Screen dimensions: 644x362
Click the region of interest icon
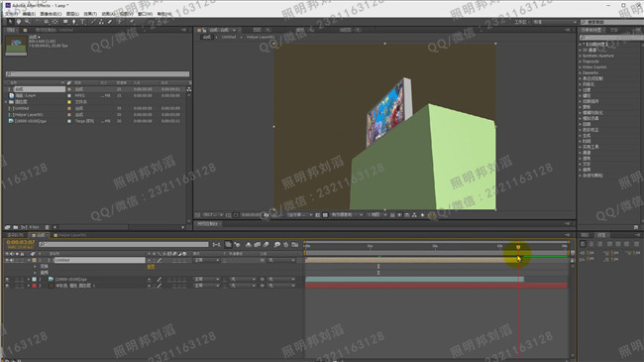[x=317, y=215]
